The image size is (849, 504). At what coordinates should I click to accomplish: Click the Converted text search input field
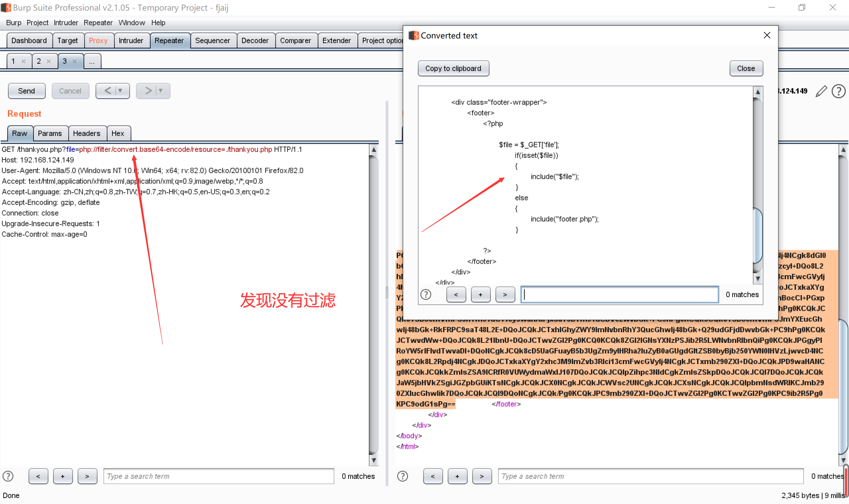(x=620, y=294)
